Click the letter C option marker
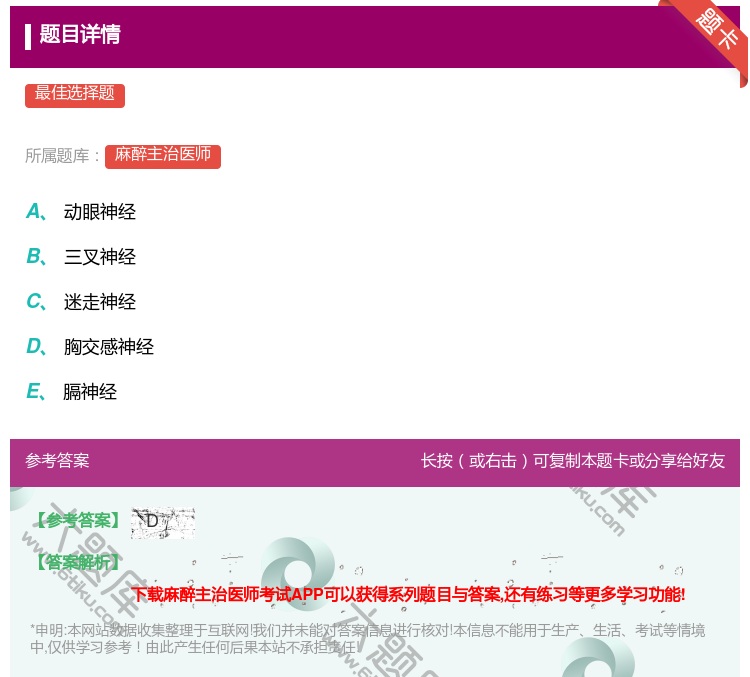 click(x=34, y=302)
